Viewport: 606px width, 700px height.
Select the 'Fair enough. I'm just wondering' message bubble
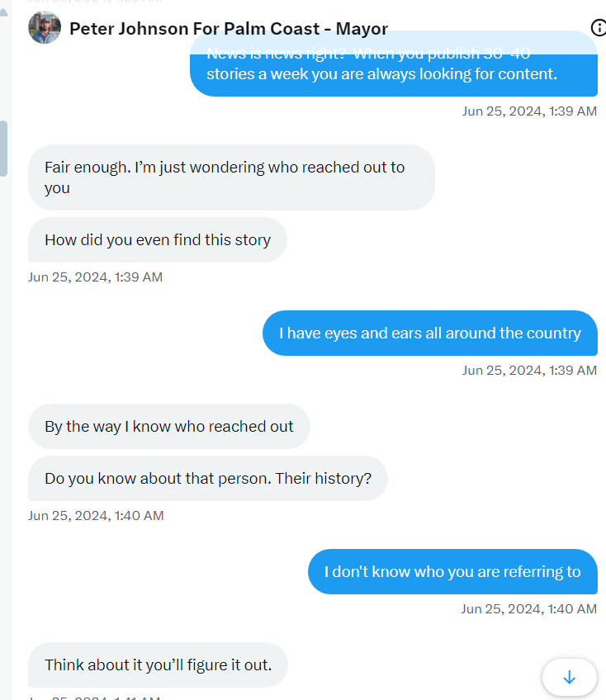tap(231, 177)
